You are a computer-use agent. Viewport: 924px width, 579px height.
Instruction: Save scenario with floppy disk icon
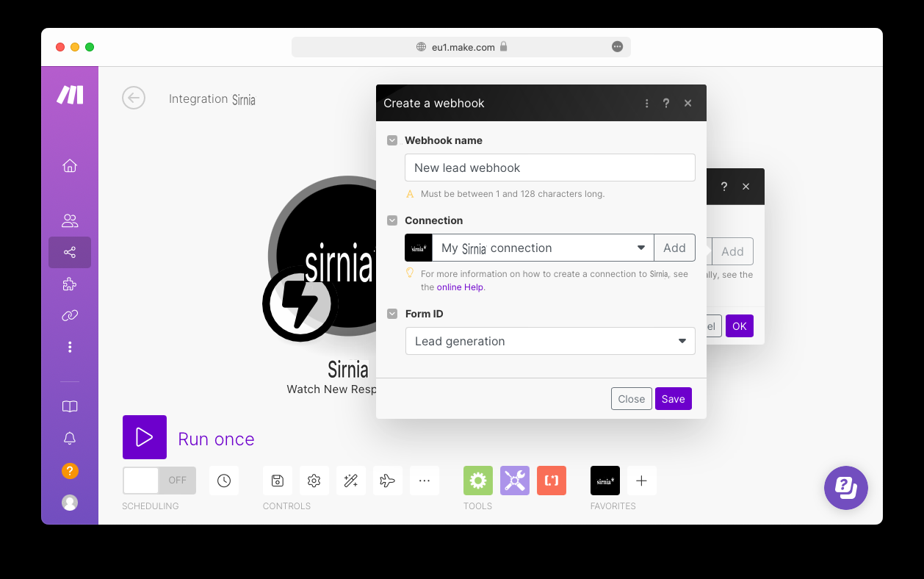pos(278,481)
